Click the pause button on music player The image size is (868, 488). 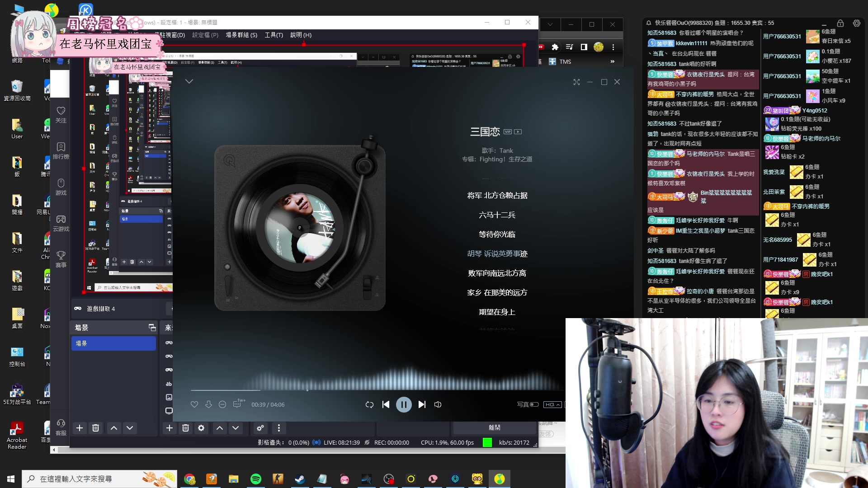[404, 404]
